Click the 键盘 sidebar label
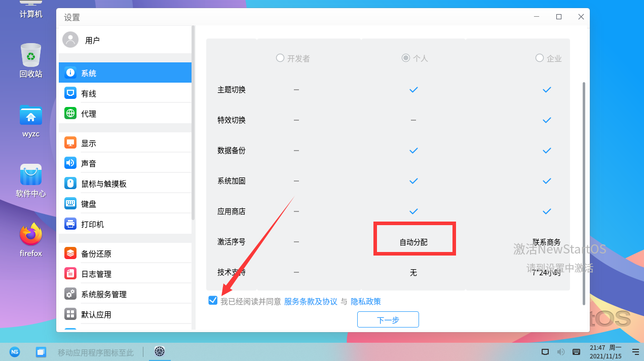 pyautogui.click(x=89, y=204)
